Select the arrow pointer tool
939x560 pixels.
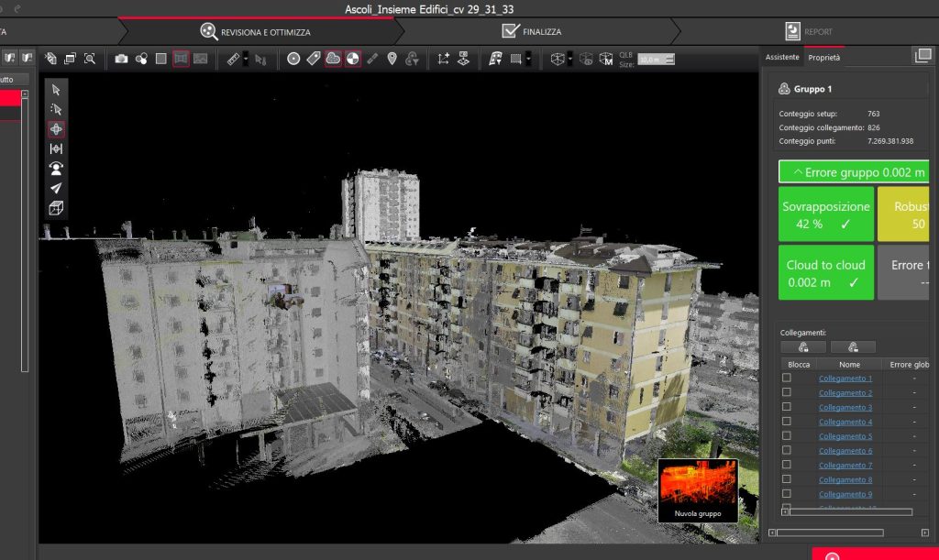pos(56,90)
